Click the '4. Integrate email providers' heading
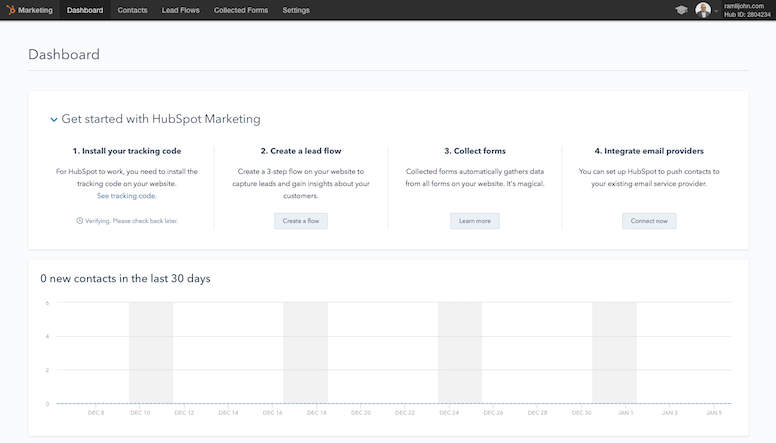Image resolution: width=776 pixels, height=443 pixels. click(x=649, y=151)
